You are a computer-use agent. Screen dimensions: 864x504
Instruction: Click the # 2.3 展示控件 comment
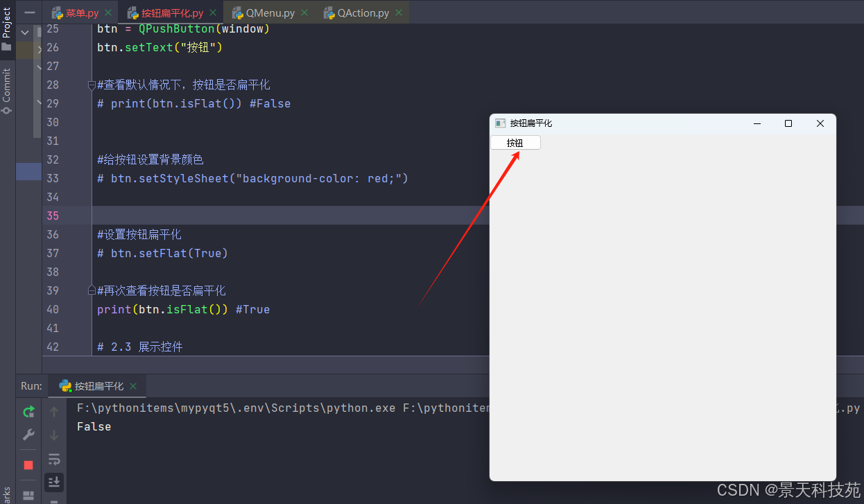tap(140, 347)
